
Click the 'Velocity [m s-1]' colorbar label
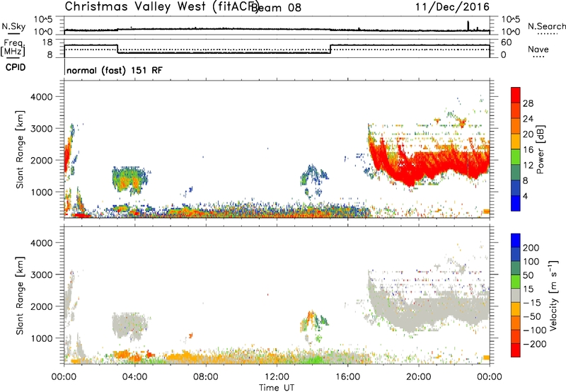(x=553, y=295)
